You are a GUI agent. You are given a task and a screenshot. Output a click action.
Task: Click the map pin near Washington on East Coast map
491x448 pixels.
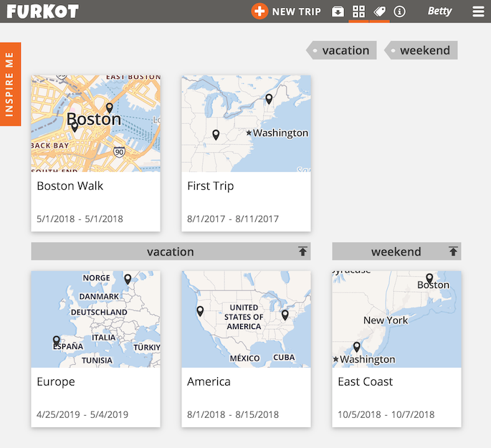(357, 347)
